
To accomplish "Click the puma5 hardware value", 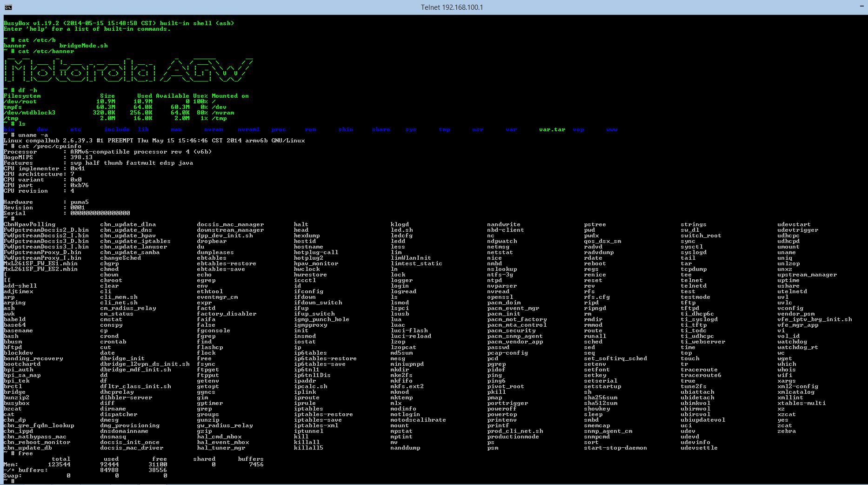I will pyautogui.click(x=80, y=202).
